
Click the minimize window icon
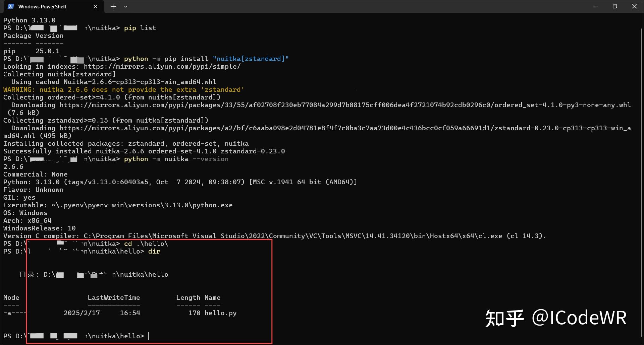pyautogui.click(x=595, y=6)
